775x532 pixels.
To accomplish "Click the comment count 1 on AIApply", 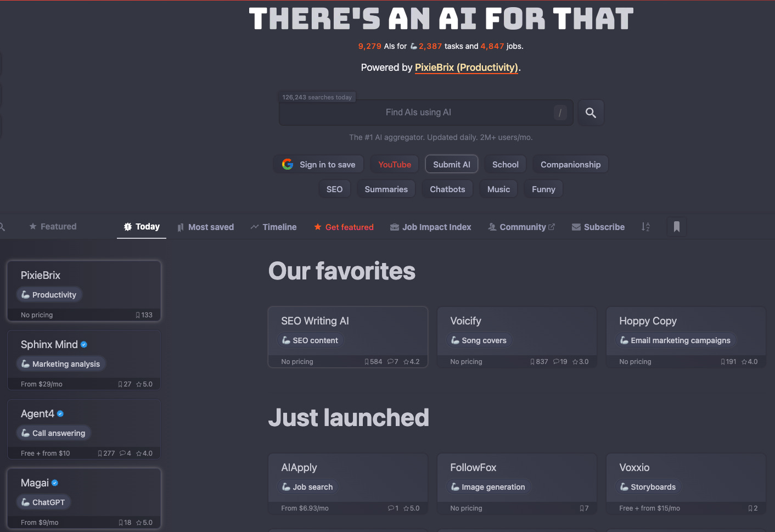I will pyautogui.click(x=393, y=508).
